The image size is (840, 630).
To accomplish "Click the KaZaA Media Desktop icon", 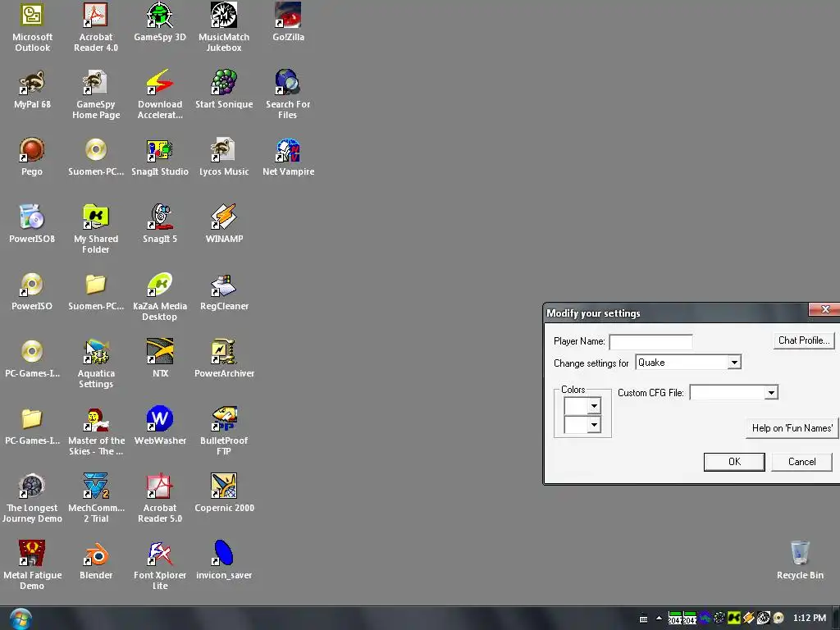I will 160,285.
